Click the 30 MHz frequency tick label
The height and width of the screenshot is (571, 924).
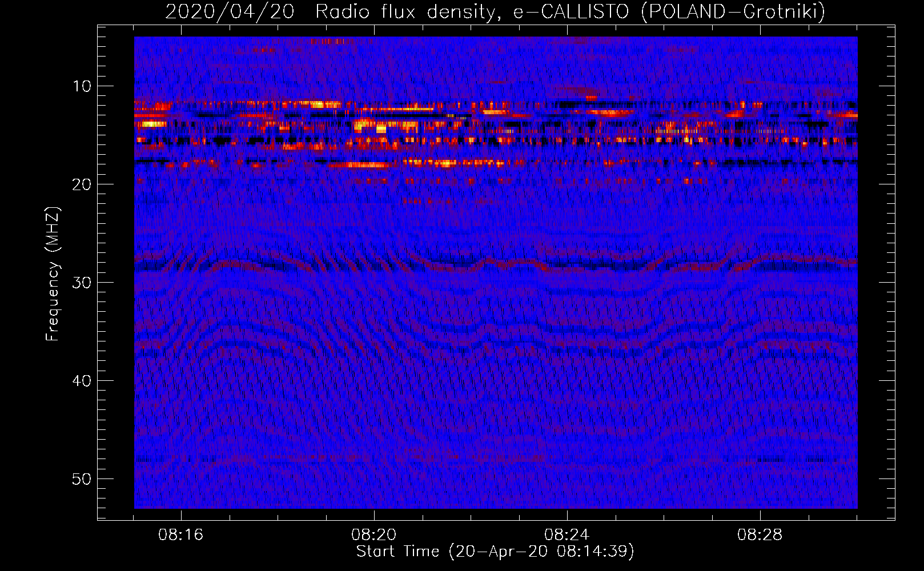point(82,283)
